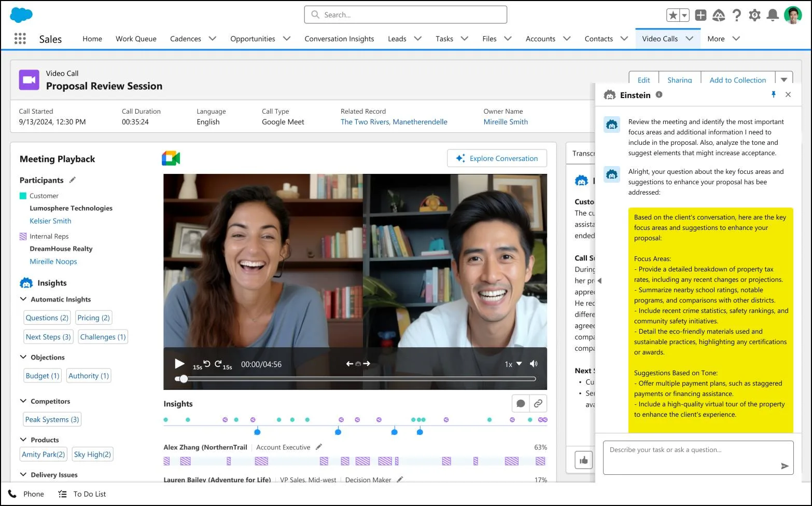The image size is (812, 506).
Task: Open the user profile avatar
Action: click(793, 15)
